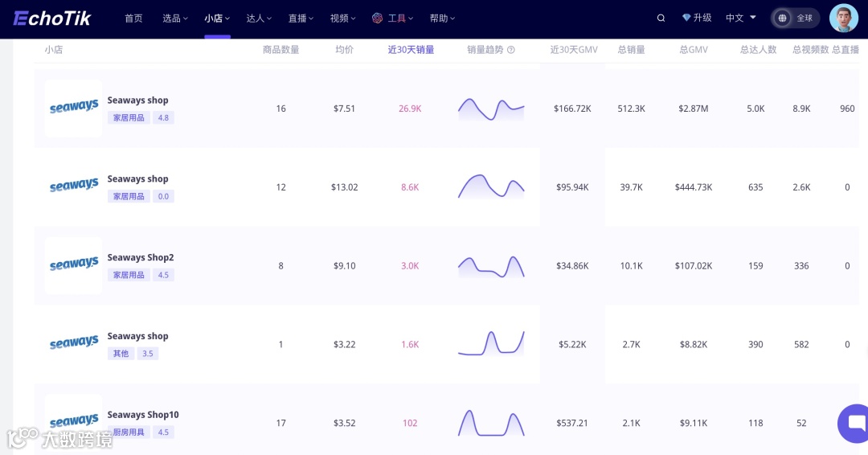This screenshot has height=455, width=868.
Task: Open Seaways Shop10 name link
Action: point(143,415)
